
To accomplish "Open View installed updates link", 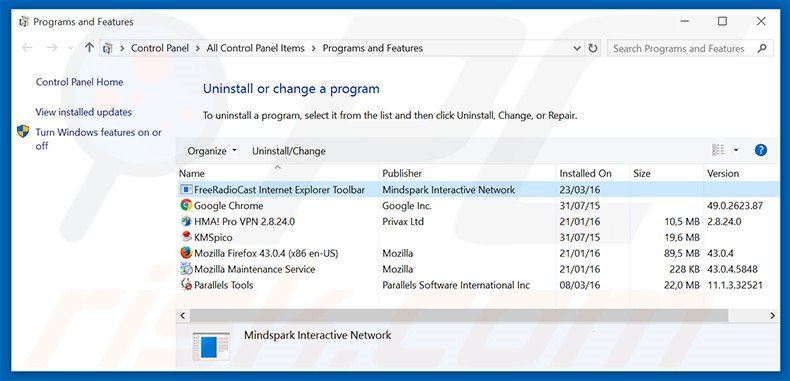I will [x=84, y=112].
